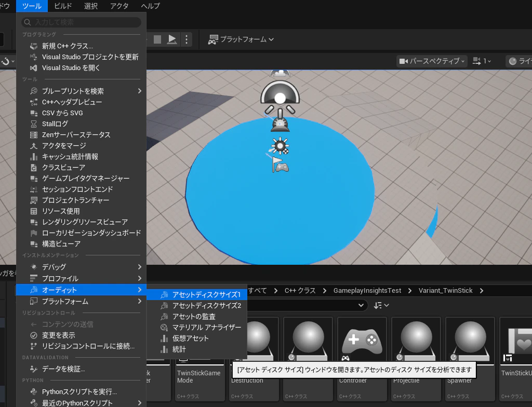Image resolution: width=532 pixels, height=407 pixels.
Task: Click the ローカリゼーションダッシュボード flag icon
Action: [34, 233]
